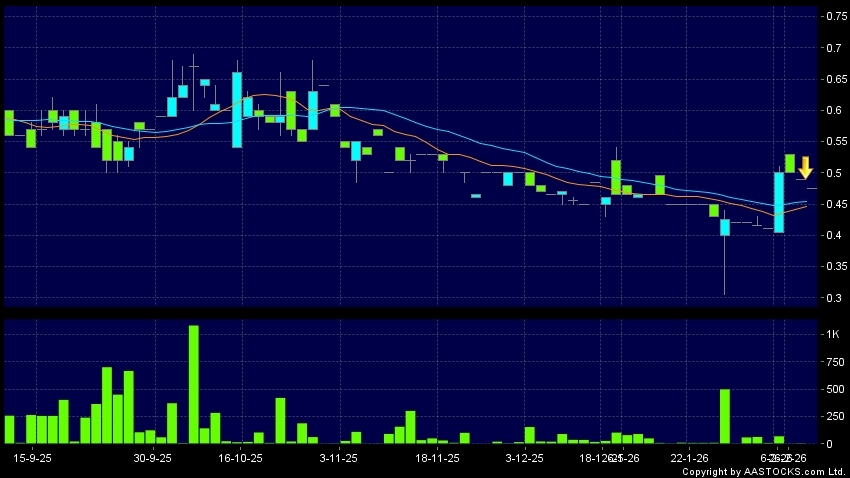Viewport: 850px width, 478px height.
Task: Select the 16-10-25 date label
Action: [241, 458]
